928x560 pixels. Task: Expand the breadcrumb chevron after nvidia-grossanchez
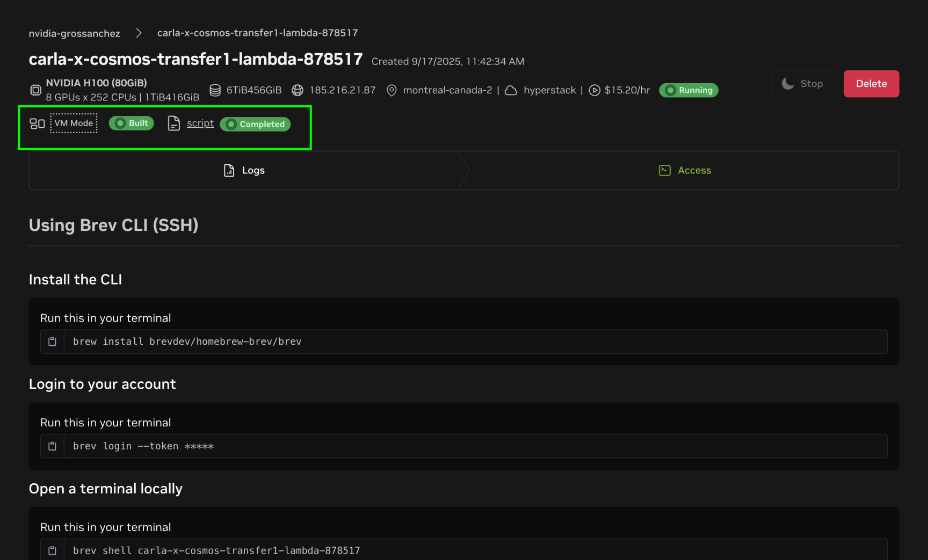139,33
